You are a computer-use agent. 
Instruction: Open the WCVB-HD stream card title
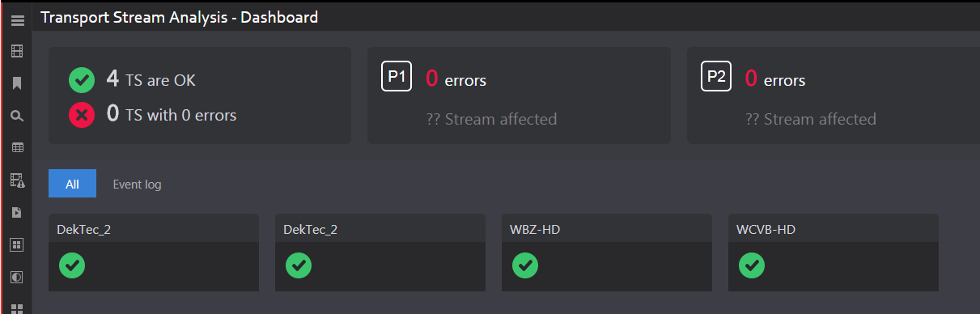pos(766,230)
